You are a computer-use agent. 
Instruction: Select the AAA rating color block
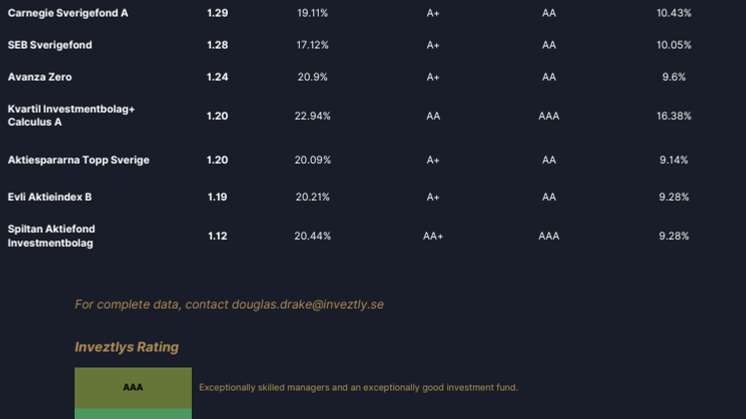pos(133,388)
